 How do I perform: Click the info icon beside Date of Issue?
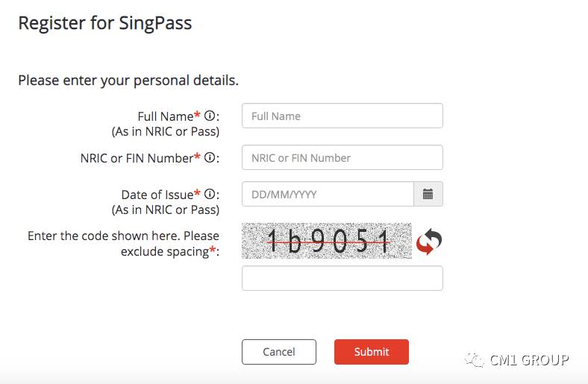(x=210, y=195)
